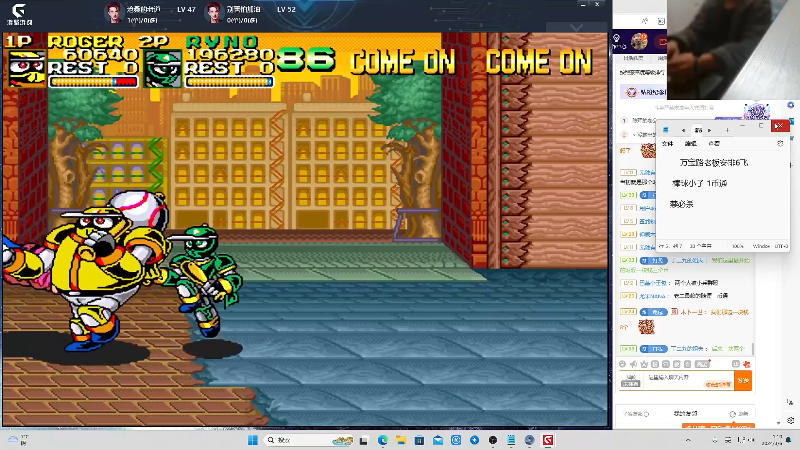Expand the chevron below the game window title bar
Screen dimensions: 800x450
(x=576, y=27)
